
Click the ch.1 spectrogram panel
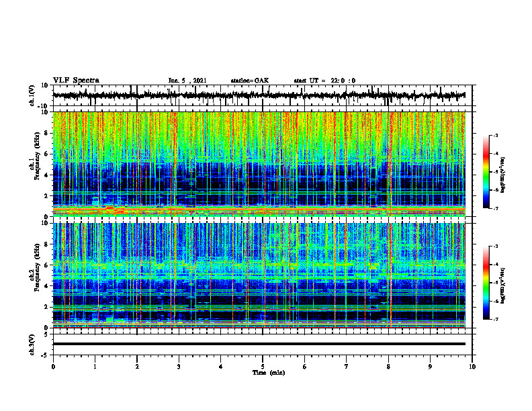tap(259, 164)
